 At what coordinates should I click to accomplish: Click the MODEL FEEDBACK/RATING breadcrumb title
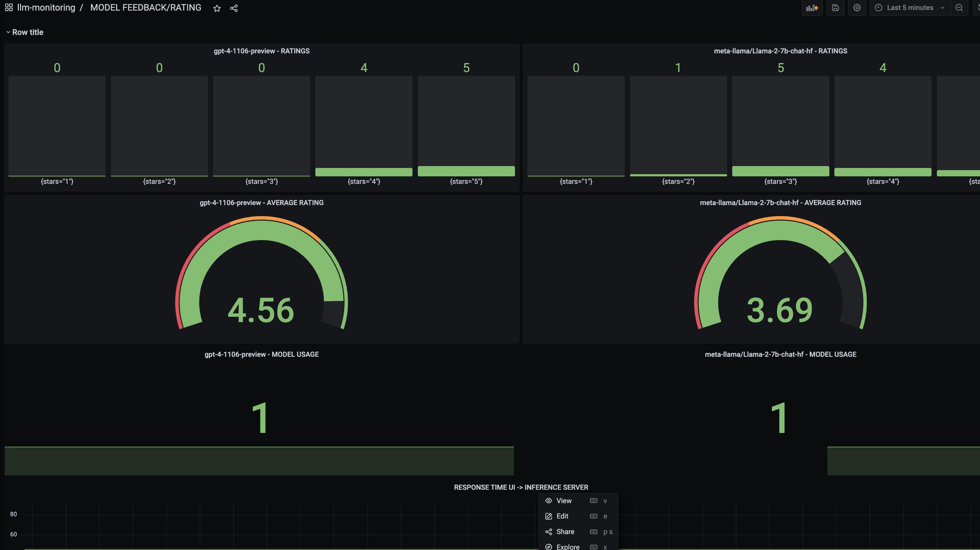146,7
